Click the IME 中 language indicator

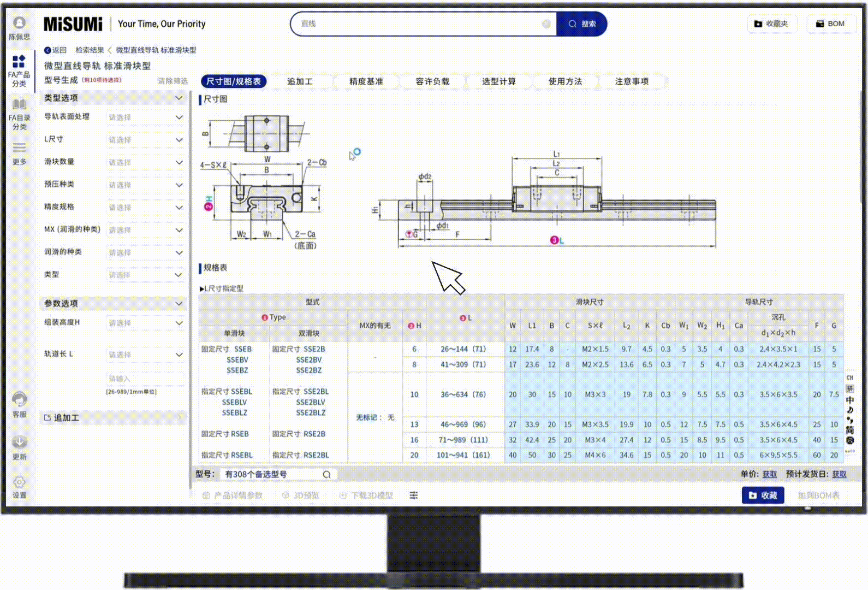tap(850, 400)
